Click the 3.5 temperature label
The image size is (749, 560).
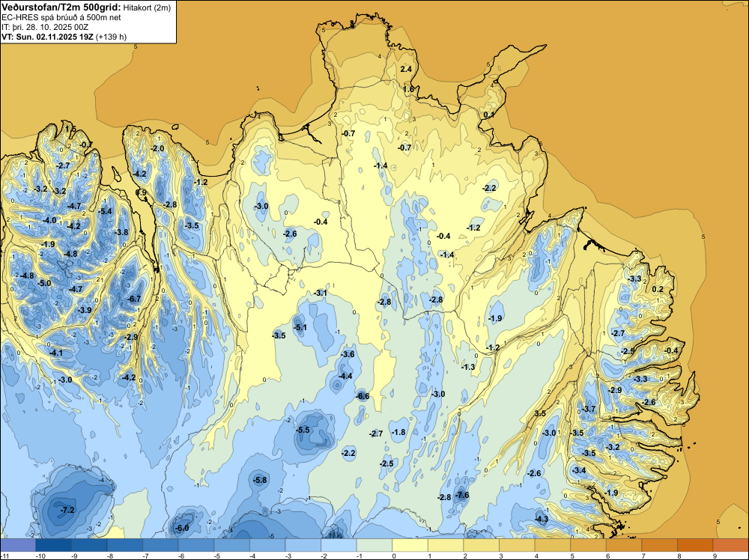[540, 413]
